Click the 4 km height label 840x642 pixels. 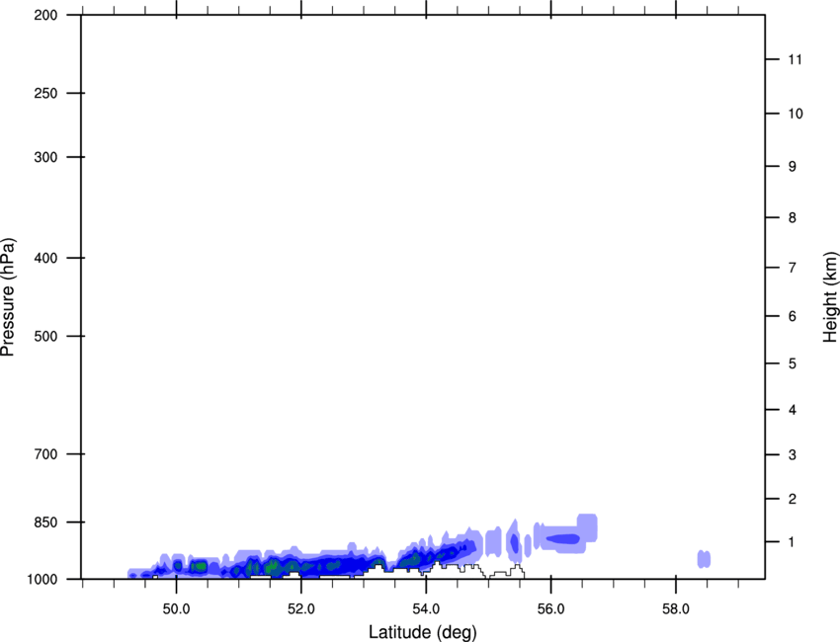click(x=793, y=410)
